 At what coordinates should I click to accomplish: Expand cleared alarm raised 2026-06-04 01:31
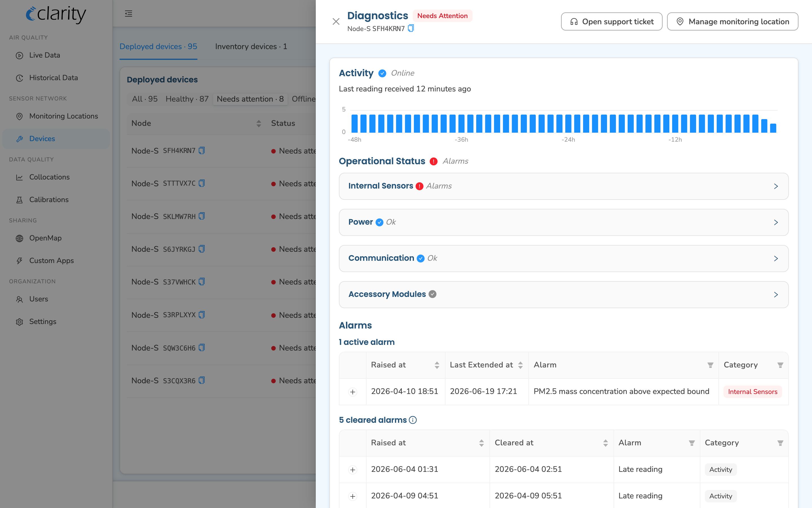pos(352,470)
